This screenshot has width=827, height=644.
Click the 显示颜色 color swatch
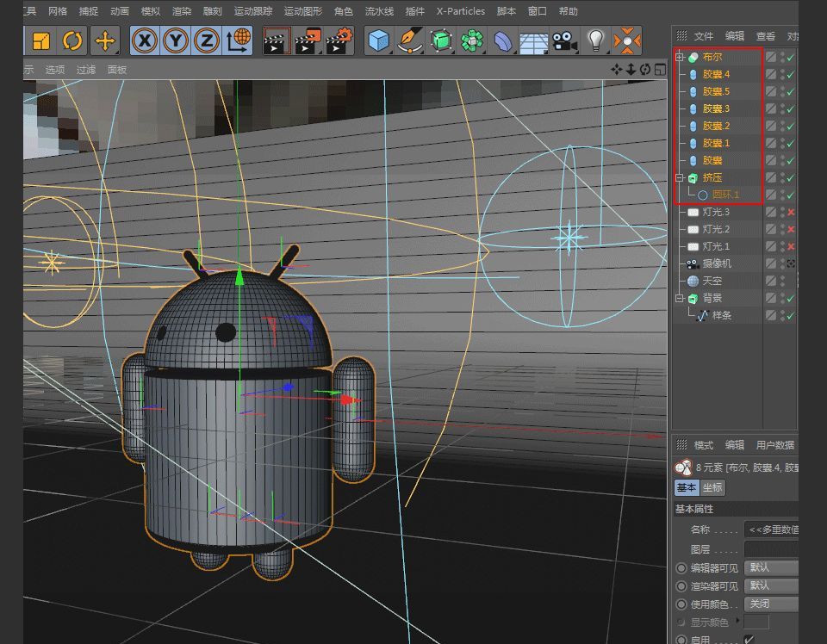pyautogui.click(x=756, y=622)
